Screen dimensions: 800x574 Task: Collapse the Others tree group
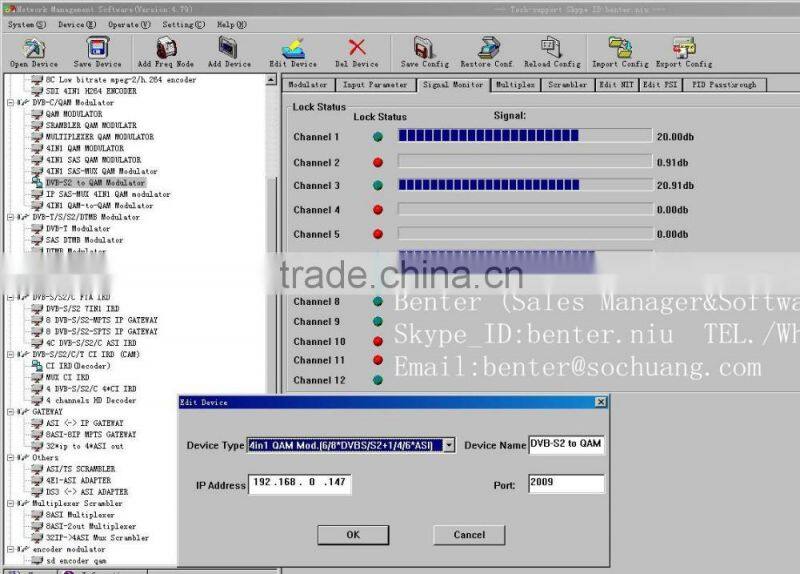(x=10, y=457)
